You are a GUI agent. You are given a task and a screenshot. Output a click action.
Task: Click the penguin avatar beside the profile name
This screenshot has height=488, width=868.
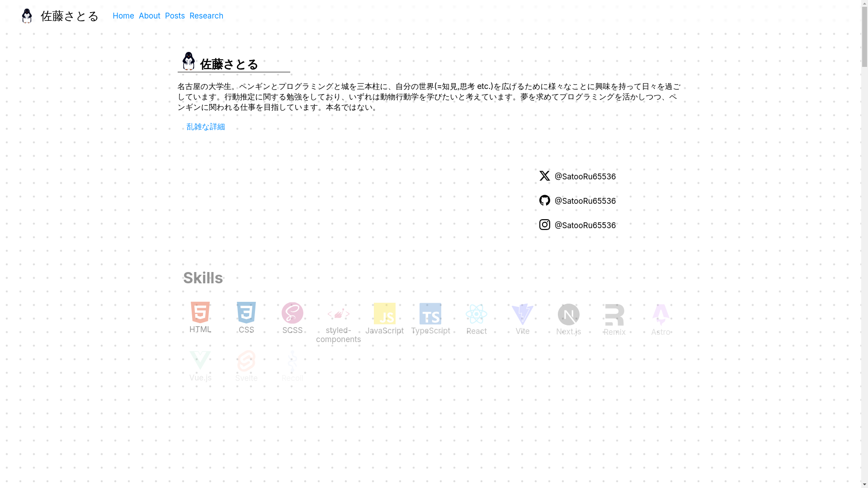(189, 61)
